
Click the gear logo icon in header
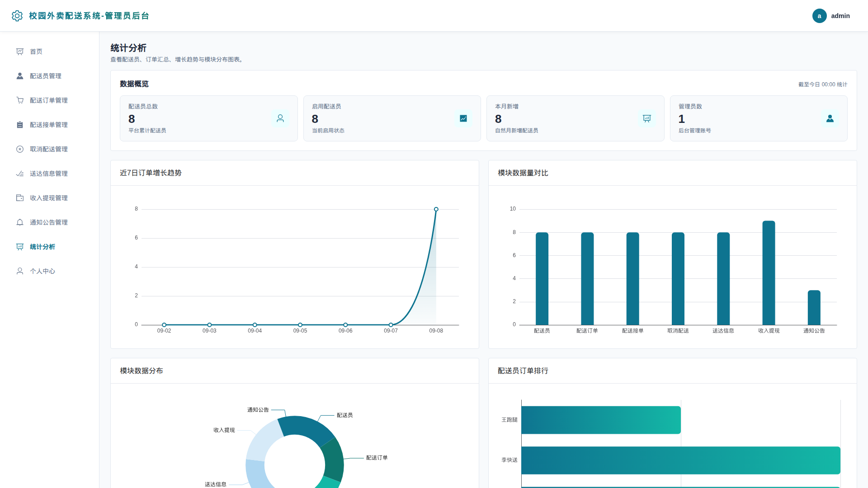[x=17, y=16]
